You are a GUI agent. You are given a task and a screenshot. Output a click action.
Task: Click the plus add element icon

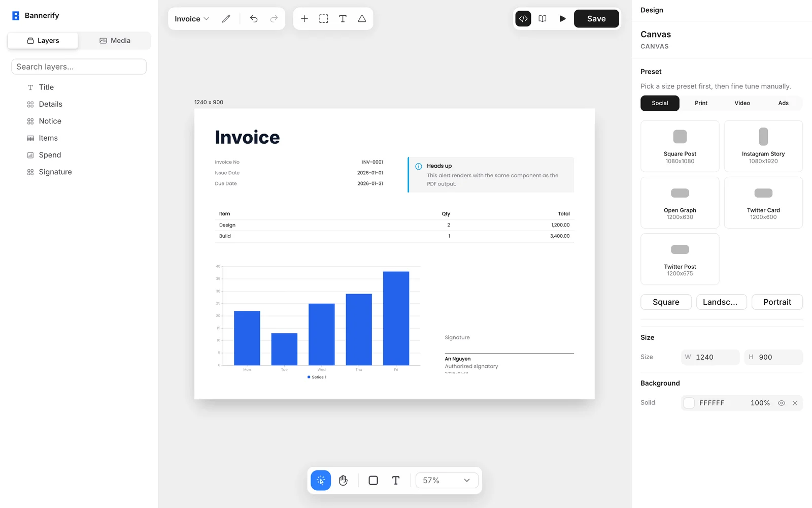click(x=304, y=19)
